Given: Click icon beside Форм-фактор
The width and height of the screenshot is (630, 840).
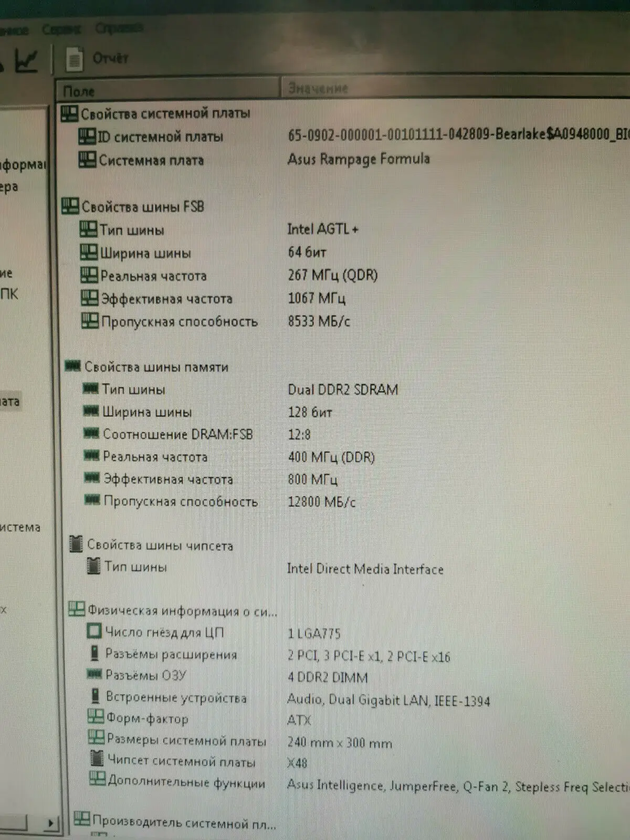Looking at the screenshot, I should pos(96,717).
